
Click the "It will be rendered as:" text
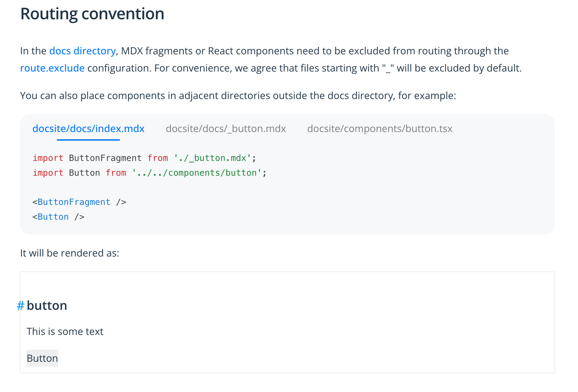69,253
